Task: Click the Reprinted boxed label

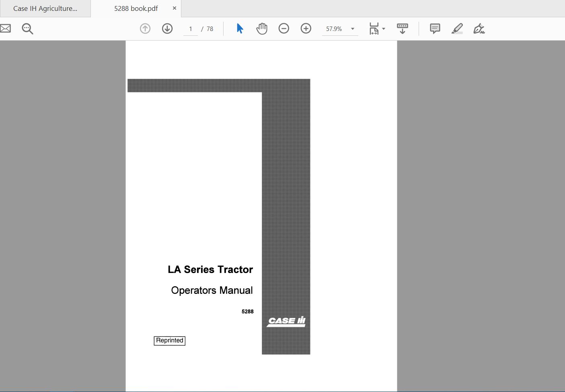Action: coord(170,341)
